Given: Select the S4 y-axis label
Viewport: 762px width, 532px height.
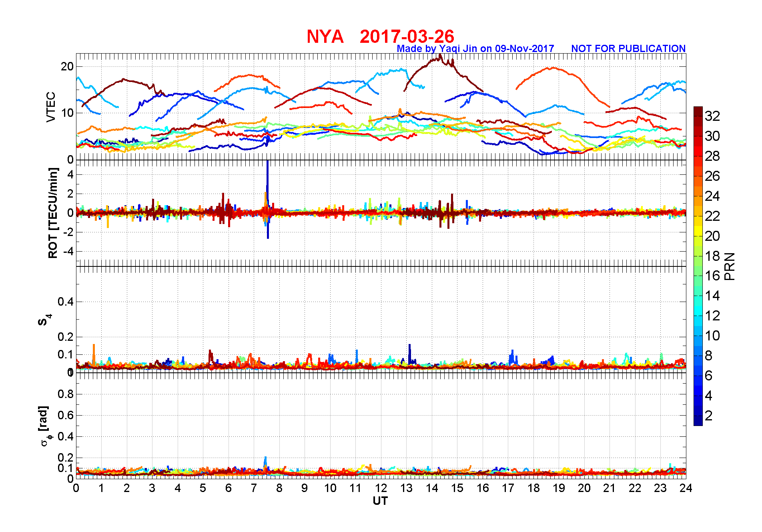Looking at the screenshot, I should click(x=45, y=320).
